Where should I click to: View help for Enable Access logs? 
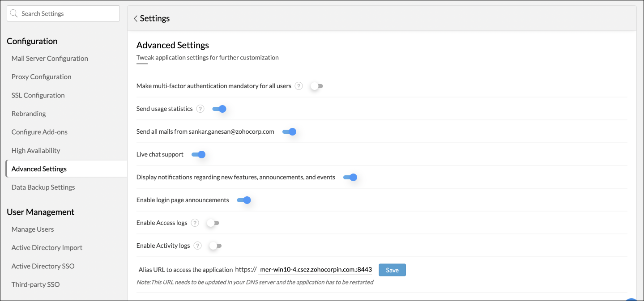tap(195, 222)
